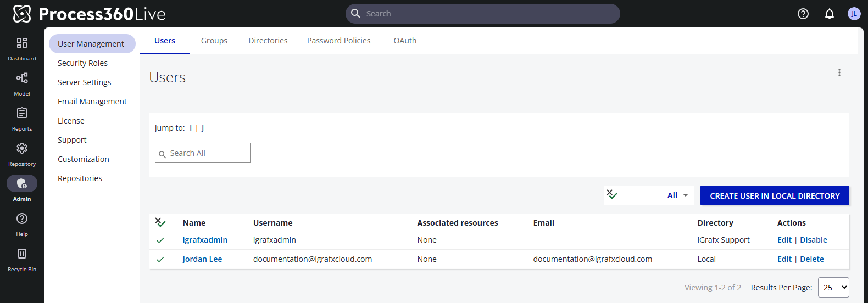This screenshot has height=303, width=868.
Task: Open notifications bell icon
Action: [830, 14]
